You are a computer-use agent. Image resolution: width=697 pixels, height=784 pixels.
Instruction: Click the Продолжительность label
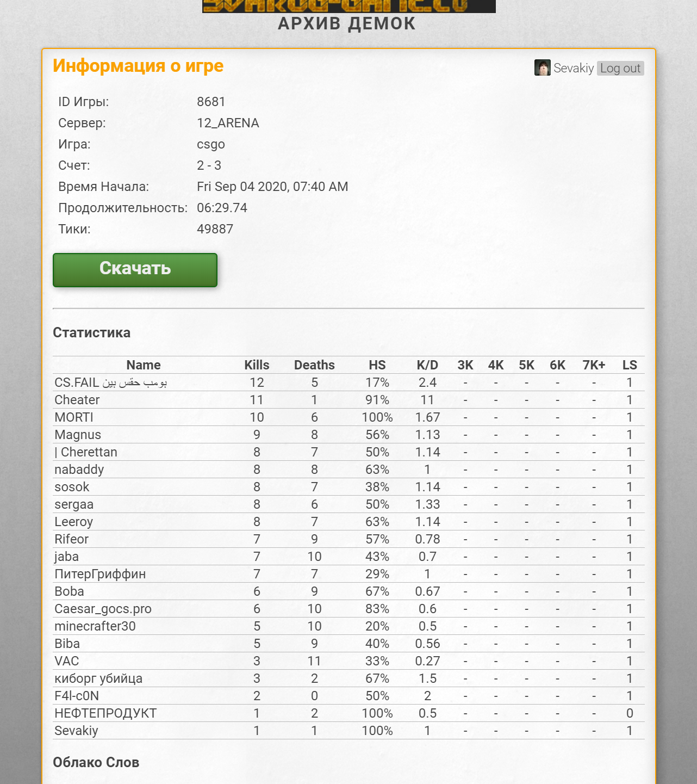123,208
